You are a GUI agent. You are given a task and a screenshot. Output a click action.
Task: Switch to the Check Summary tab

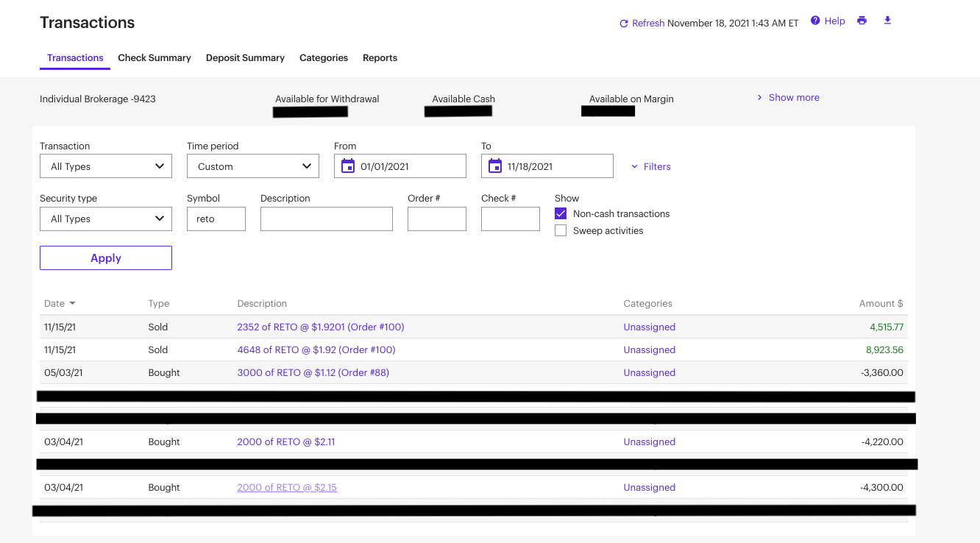155,58
